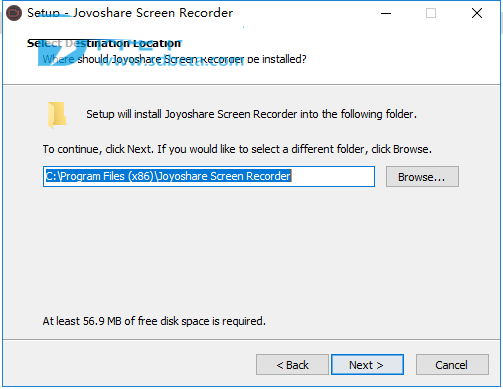503x389 pixels.
Task: Click the 'Setup - Joyoshare Screen Recorder' title text
Action: point(130,13)
